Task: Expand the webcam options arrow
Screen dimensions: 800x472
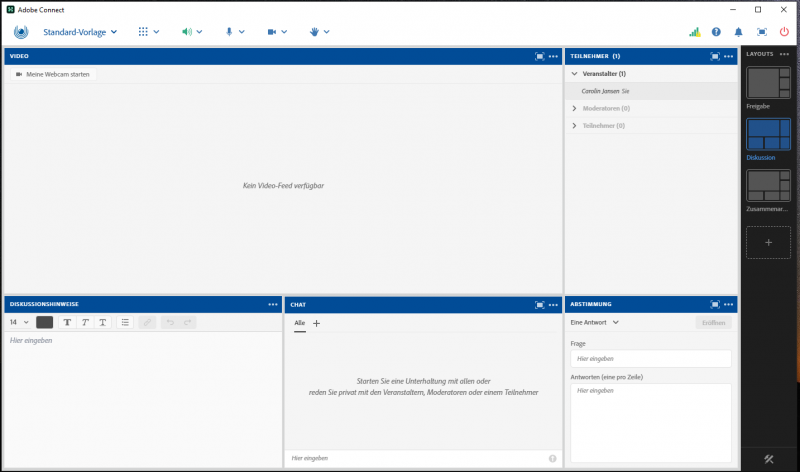Action: 284,32
